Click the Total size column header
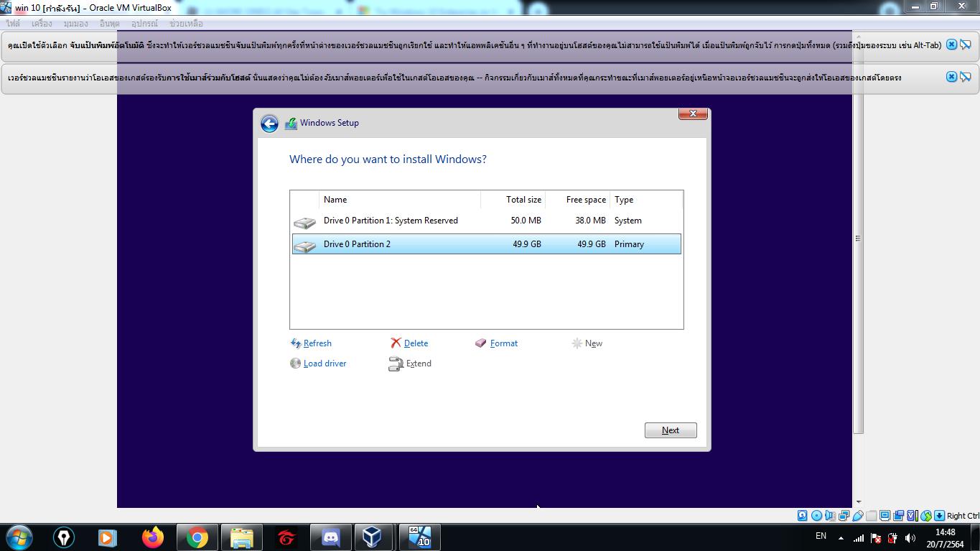 coord(513,200)
